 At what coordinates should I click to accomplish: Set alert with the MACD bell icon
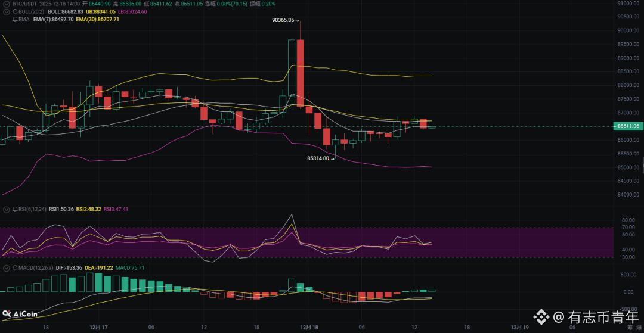point(15,268)
